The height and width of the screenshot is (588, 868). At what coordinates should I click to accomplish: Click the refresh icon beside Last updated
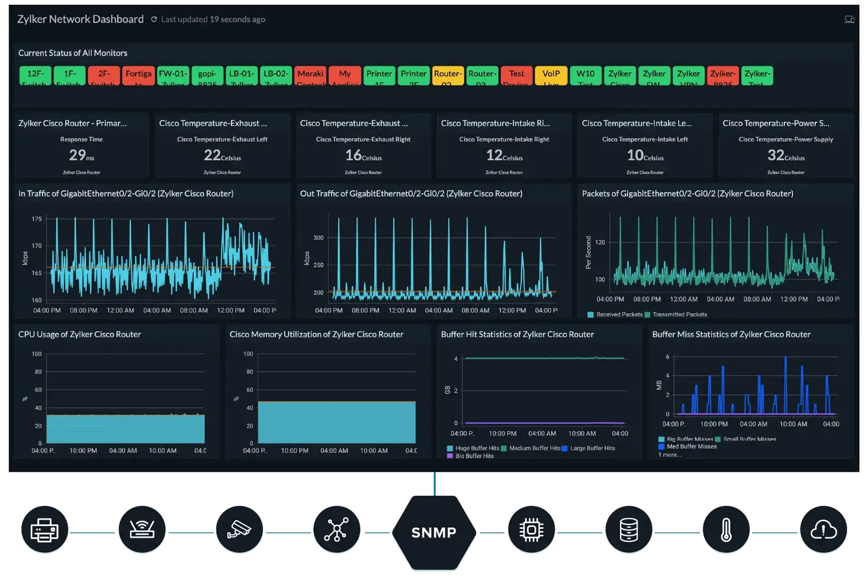point(154,20)
